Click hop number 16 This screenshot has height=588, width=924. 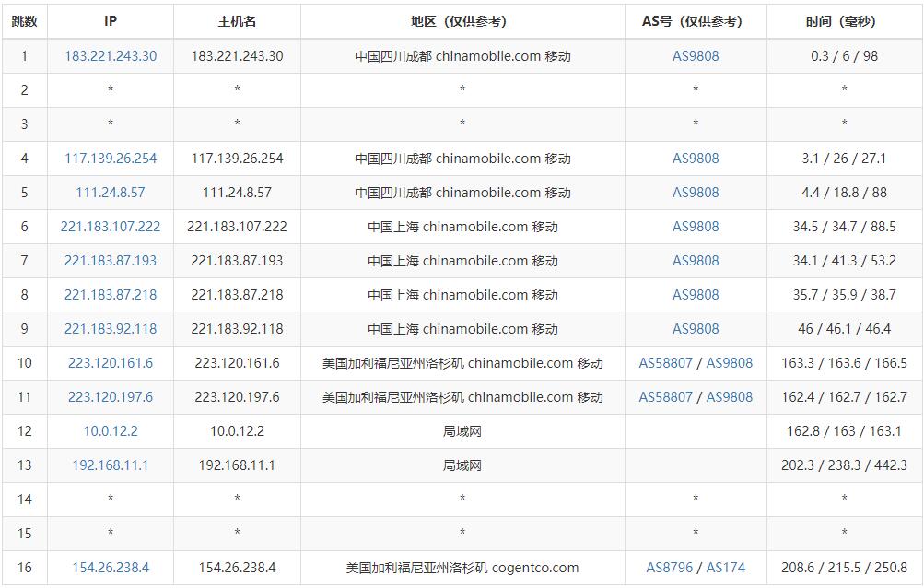pos(24,568)
